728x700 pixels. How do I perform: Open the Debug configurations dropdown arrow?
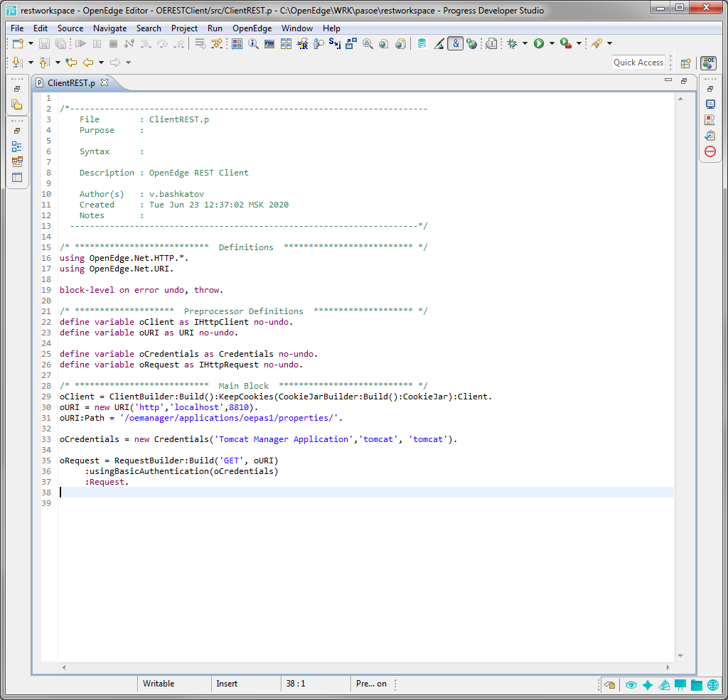coord(525,43)
